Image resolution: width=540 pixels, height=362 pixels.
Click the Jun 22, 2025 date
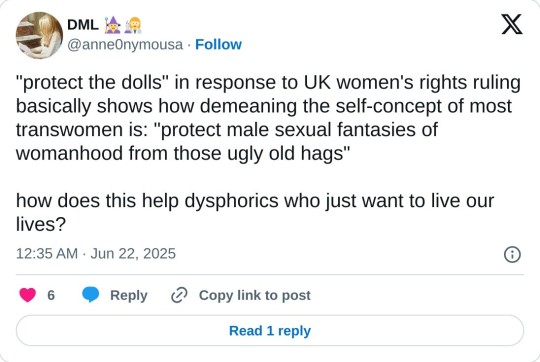(133, 254)
